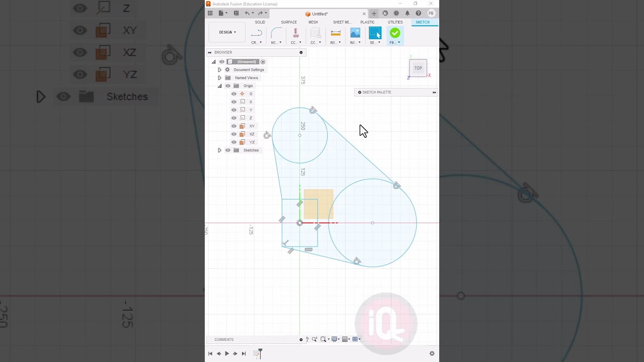Viewport: 644px width, 362px height.
Task: Toggle visibility of origin point O
Action: click(234, 94)
